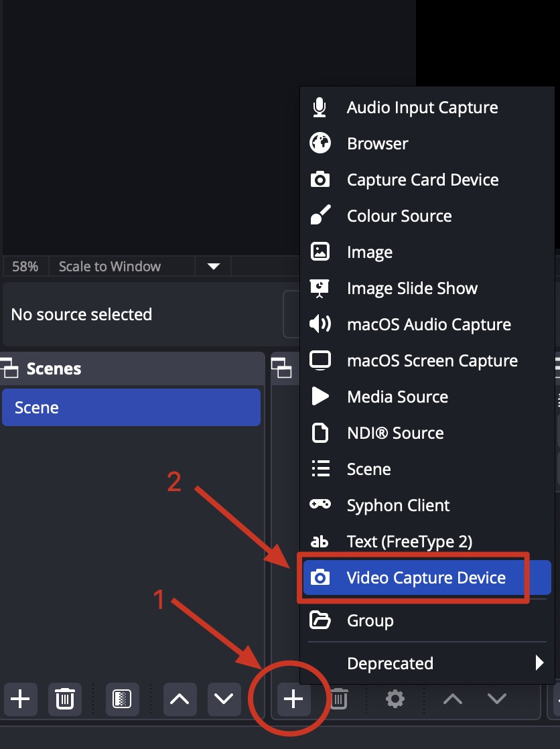Click the circled add source plus button
This screenshot has height=749, width=560.
pyautogui.click(x=293, y=699)
